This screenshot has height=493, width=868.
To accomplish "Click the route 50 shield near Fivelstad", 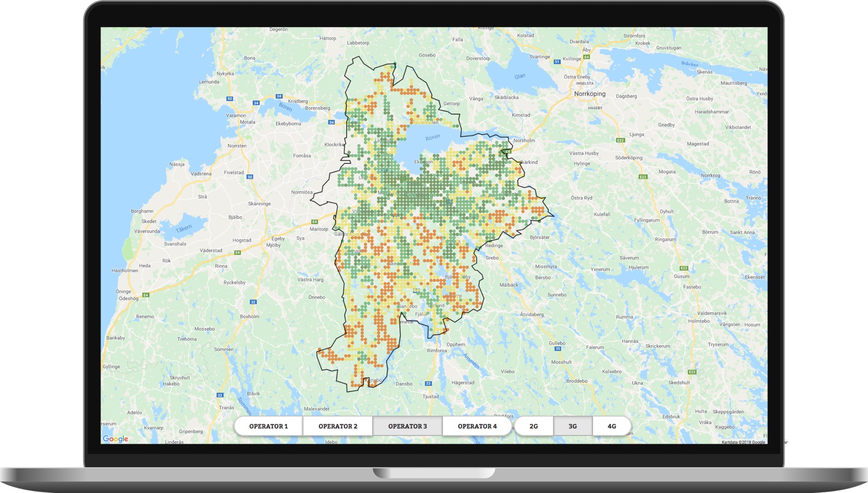I will pyautogui.click(x=250, y=176).
